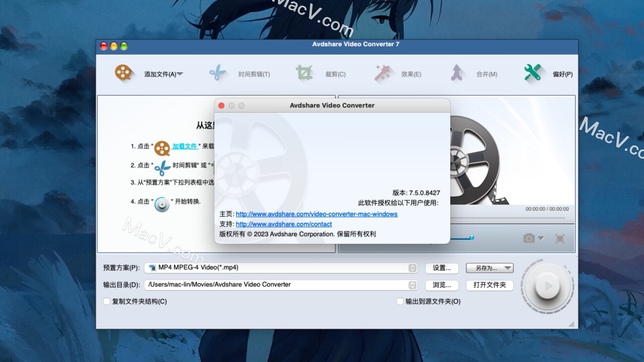Click the 预置方案(P): label
Viewport: 644px width, 362px height.
(x=121, y=268)
